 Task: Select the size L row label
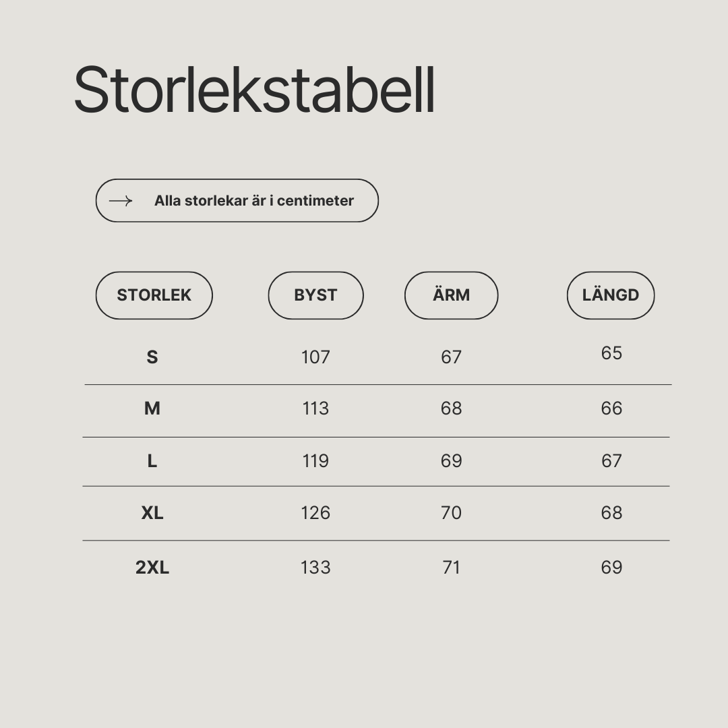152,461
